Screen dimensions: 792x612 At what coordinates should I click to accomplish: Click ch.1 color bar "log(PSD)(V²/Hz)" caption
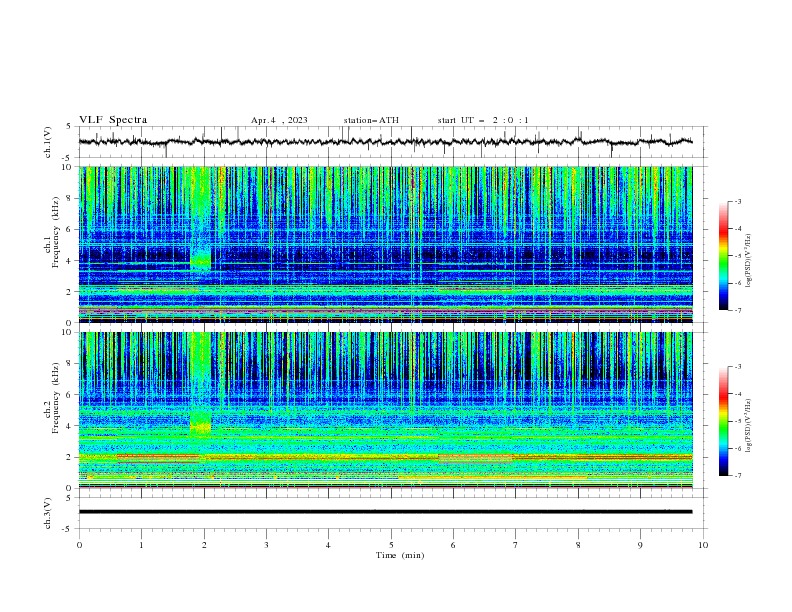tap(749, 261)
